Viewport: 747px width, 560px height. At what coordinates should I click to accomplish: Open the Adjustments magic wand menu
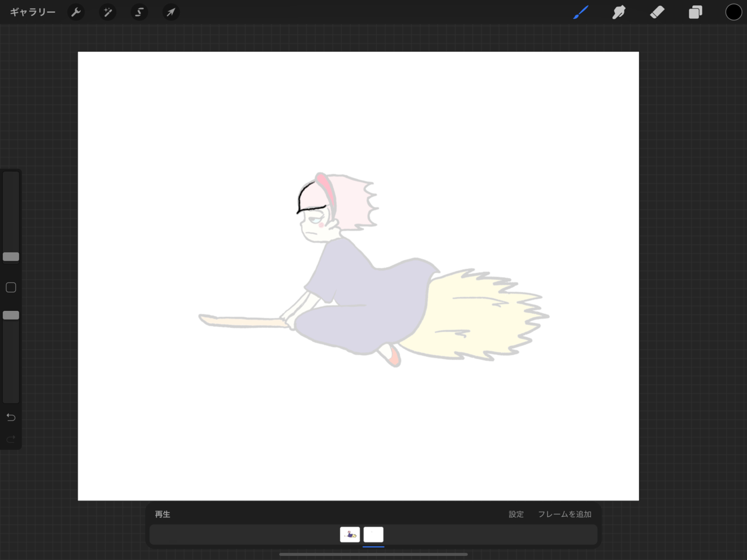108,12
